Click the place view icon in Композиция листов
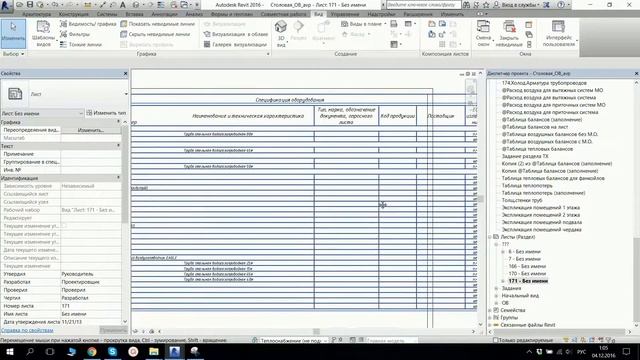Image resolution: width=640 pixels, height=360 pixels. pyautogui.click(x=442, y=24)
